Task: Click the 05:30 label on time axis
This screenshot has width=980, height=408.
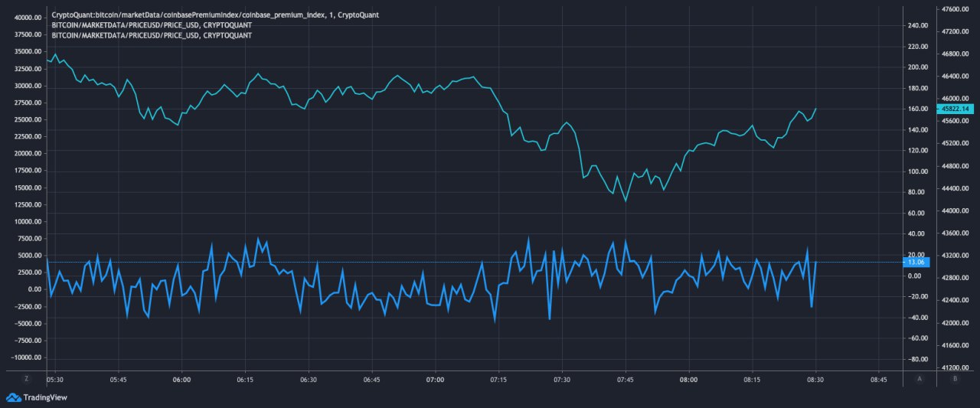Action: click(55, 379)
